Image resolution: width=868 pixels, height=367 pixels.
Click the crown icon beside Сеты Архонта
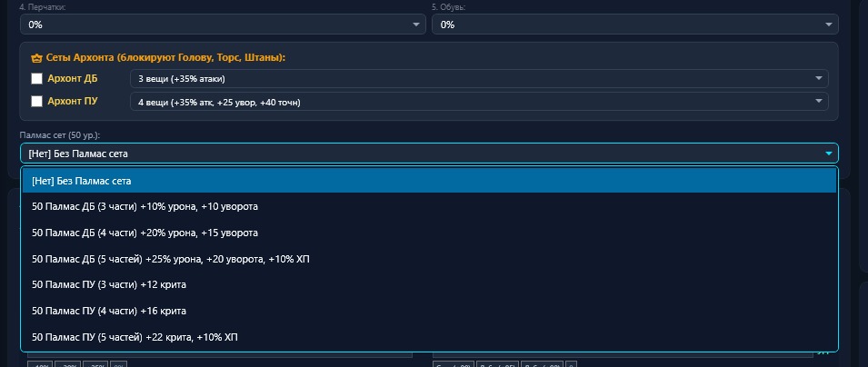click(36, 57)
